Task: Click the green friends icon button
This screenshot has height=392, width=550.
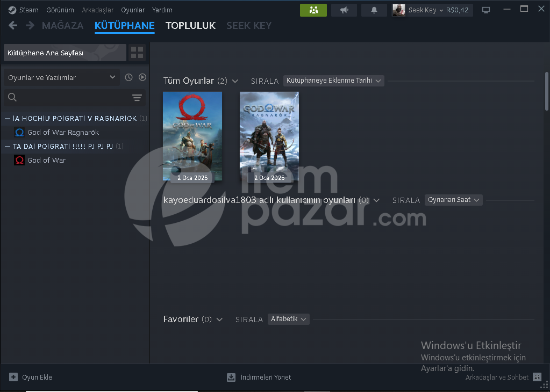Action: click(x=313, y=10)
